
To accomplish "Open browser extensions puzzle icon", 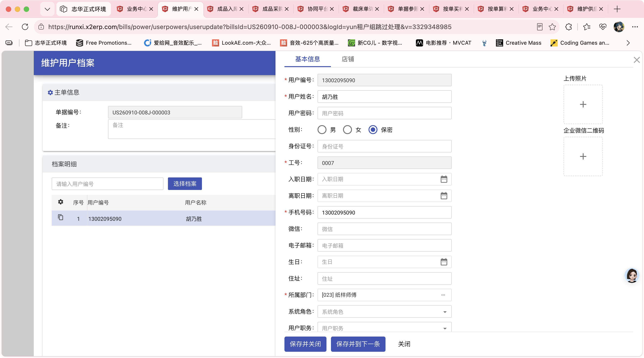I will click(x=568, y=27).
